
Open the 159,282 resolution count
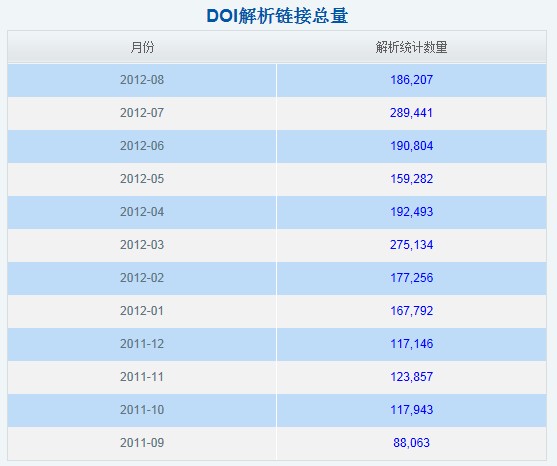[x=411, y=179]
